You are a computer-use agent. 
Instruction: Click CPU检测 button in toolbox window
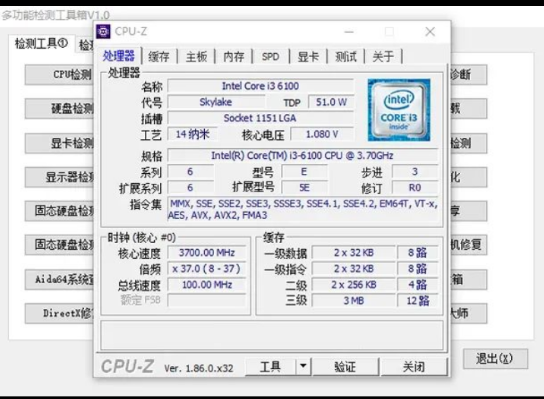pos(59,74)
